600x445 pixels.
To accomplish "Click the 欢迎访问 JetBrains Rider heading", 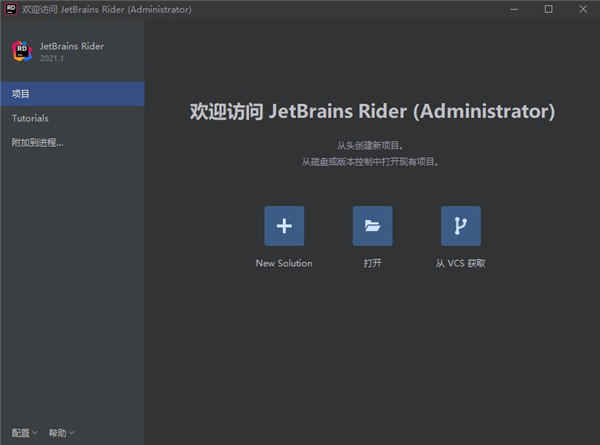I will (371, 111).
